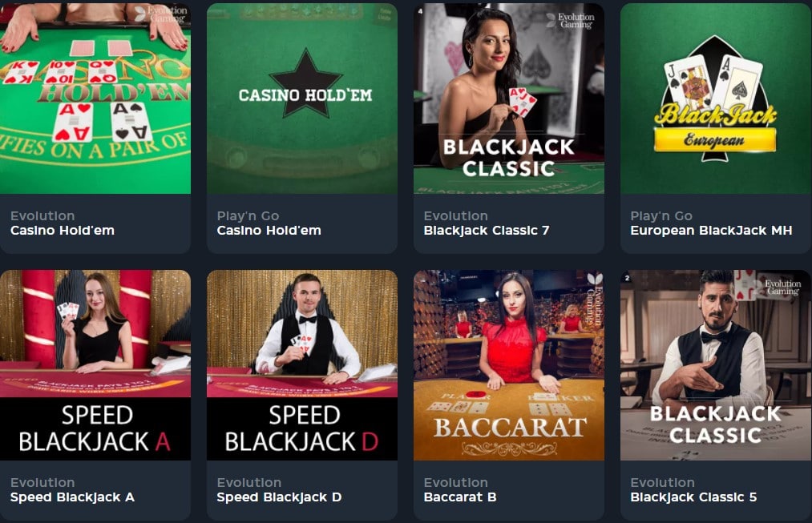Viewport: 812px width, 523px height.
Task: Click the Play'n Go provider label above European BlackJack
Action: pos(661,215)
